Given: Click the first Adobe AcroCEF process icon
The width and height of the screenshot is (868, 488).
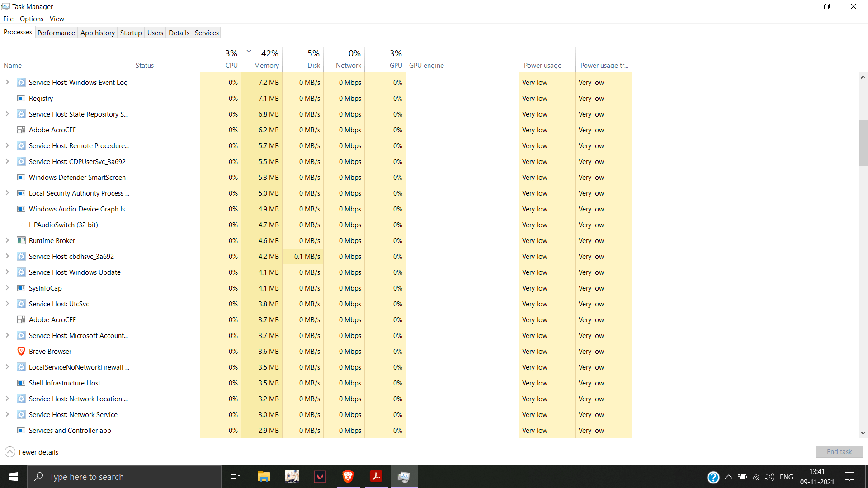Looking at the screenshot, I should click(21, 130).
